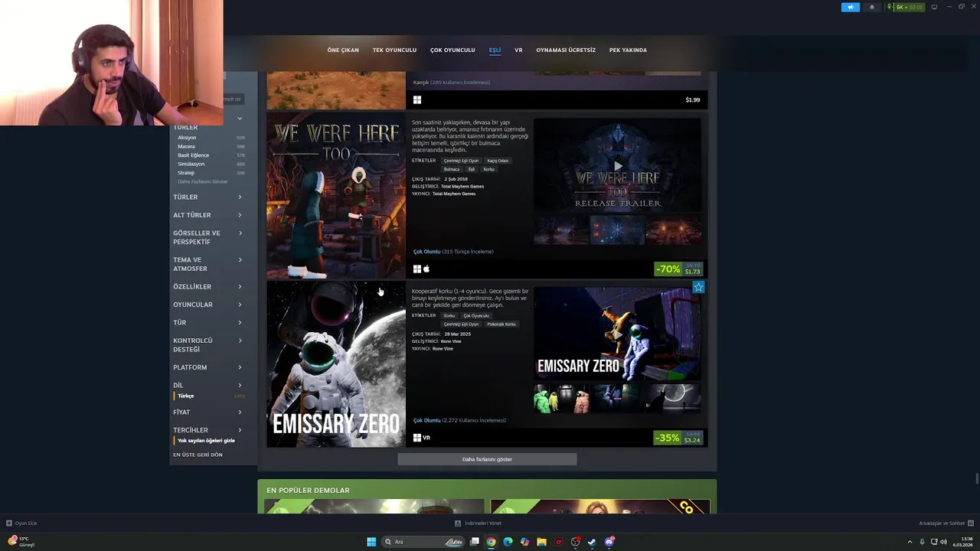Click the Kaçış Odası tag
Viewport: 980px width, 551px height.
pos(498,161)
